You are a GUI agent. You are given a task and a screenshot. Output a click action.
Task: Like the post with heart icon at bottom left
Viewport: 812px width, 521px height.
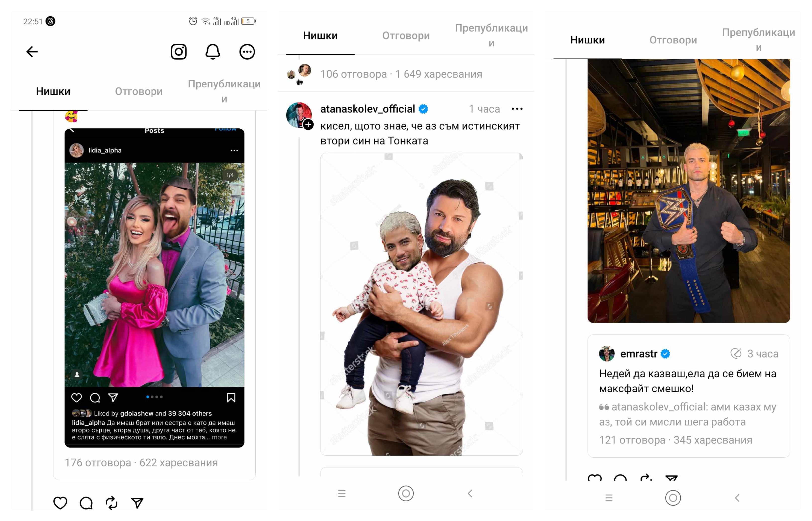pos(60,503)
